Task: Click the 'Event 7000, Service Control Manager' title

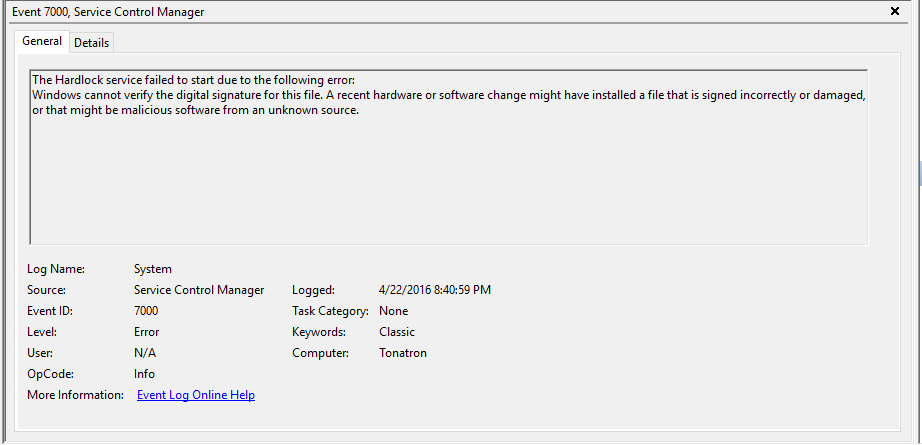Action: (108, 12)
